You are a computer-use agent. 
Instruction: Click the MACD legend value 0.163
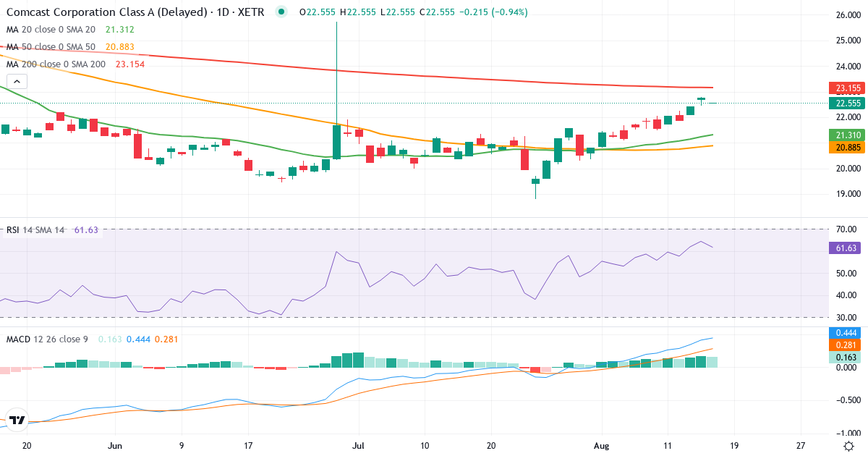pyautogui.click(x=110, y=339)
